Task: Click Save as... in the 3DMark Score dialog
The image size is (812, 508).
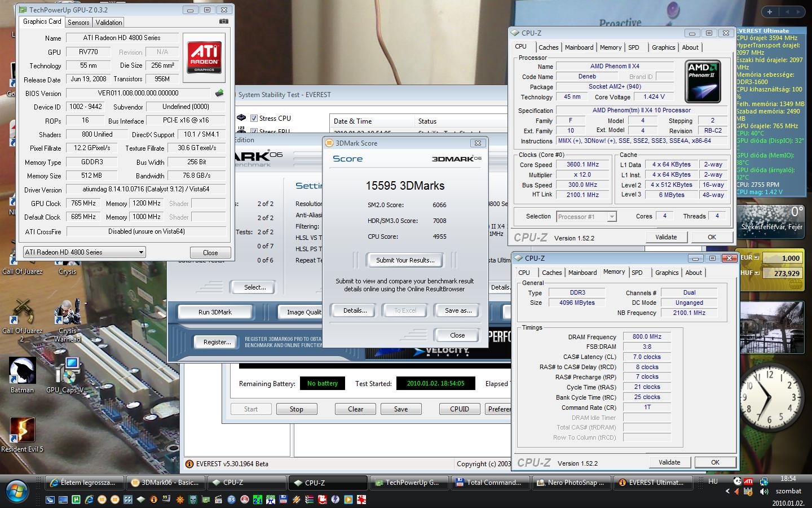Action: [x=458, y=310]
